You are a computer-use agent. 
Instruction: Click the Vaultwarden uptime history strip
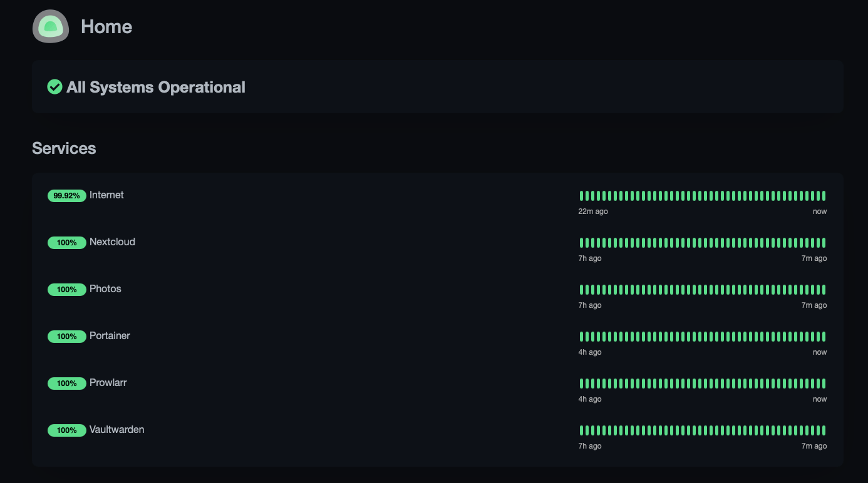click(x=701, y=430)
